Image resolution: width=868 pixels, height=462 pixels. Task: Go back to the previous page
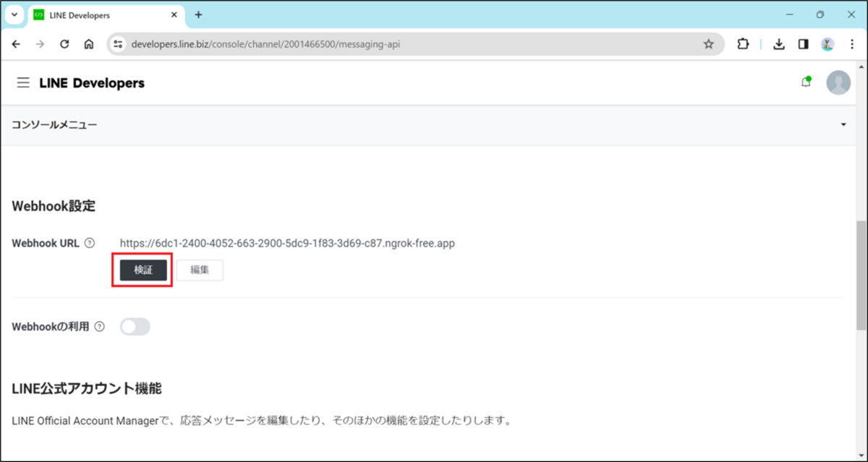(x=17, y=44)
